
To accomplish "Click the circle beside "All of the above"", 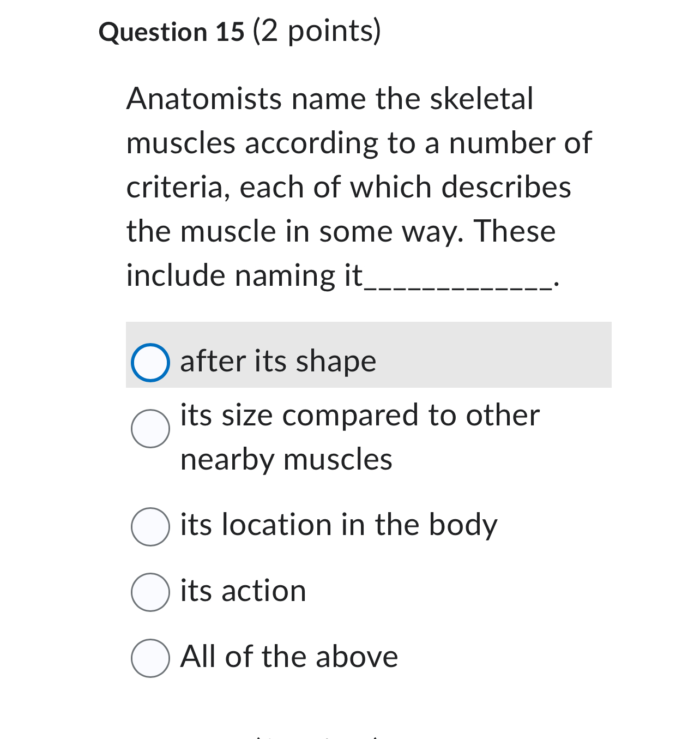I will pos(150,657).
